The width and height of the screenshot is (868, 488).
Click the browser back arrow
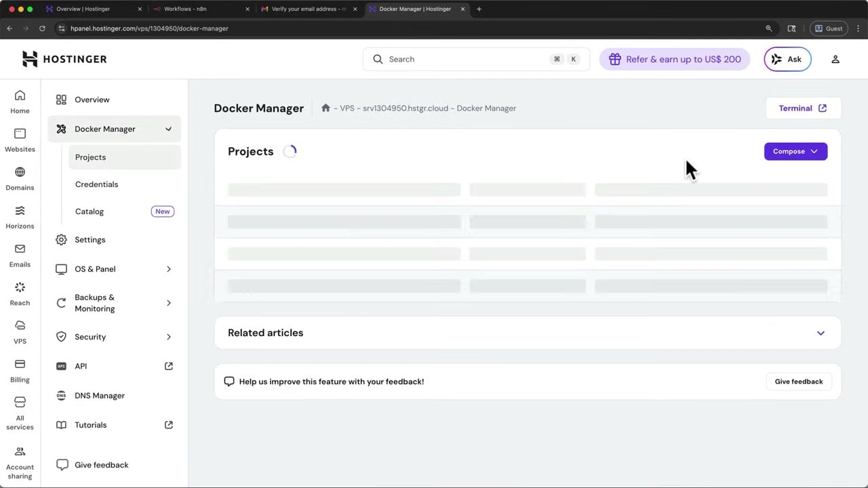tap(9, 28)
